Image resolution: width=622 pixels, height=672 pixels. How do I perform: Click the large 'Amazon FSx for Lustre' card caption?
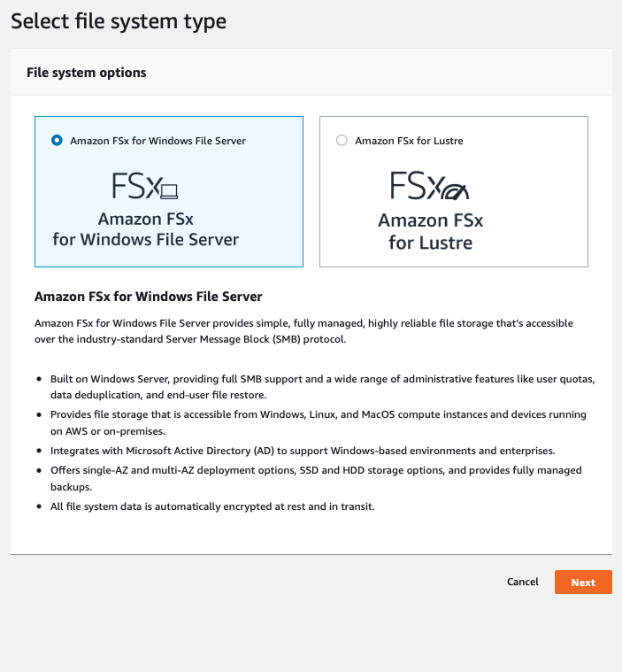point(431,231)
